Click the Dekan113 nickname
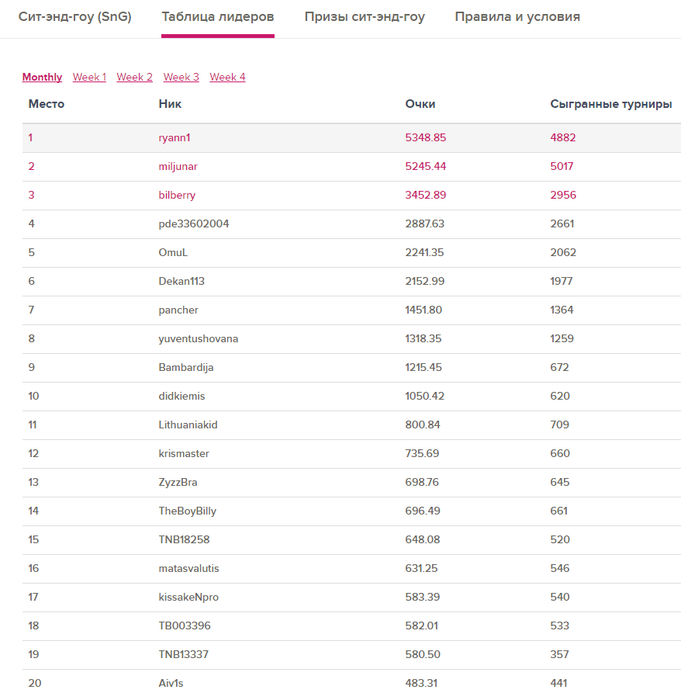The height and width of the screenshot is (700, 681). (x=181, y=282)
